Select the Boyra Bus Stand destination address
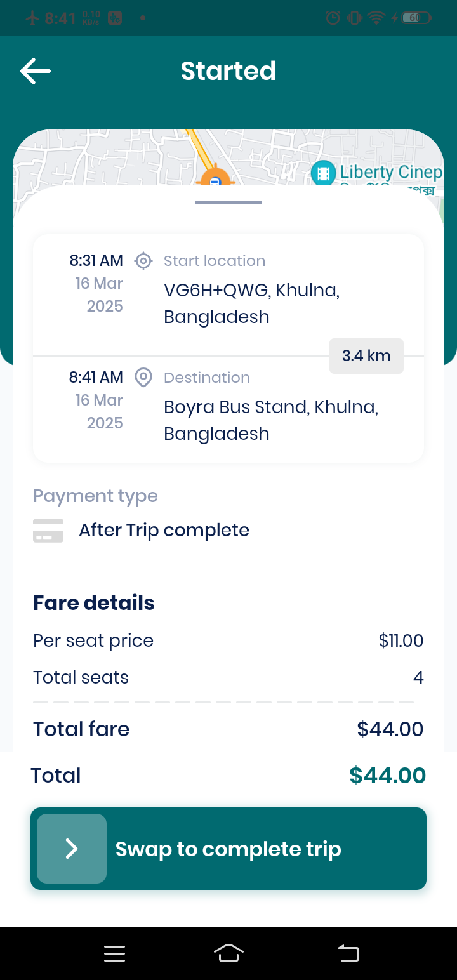Screen dimensions: 457x980 (271, 420)
